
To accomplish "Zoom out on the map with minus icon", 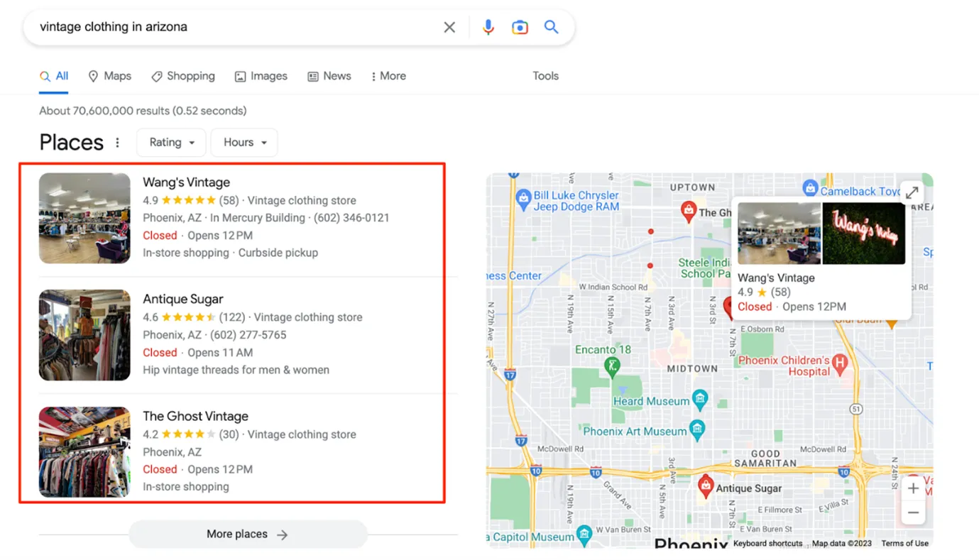I will [x=913, y=512].
